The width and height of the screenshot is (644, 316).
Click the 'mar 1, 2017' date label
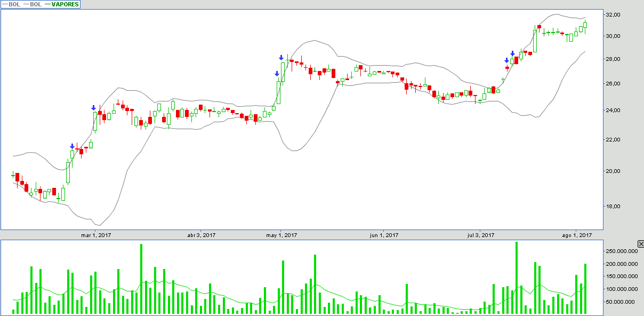(x=96, y=235)
